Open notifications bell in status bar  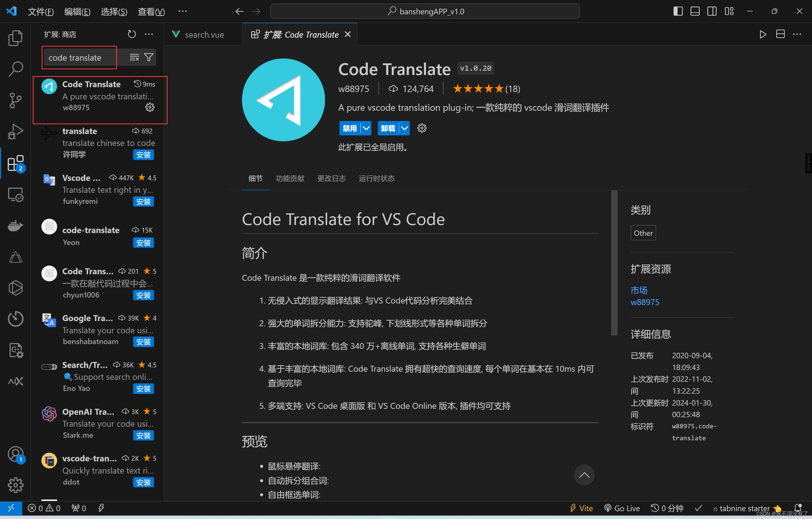click(x=797, y=508)
